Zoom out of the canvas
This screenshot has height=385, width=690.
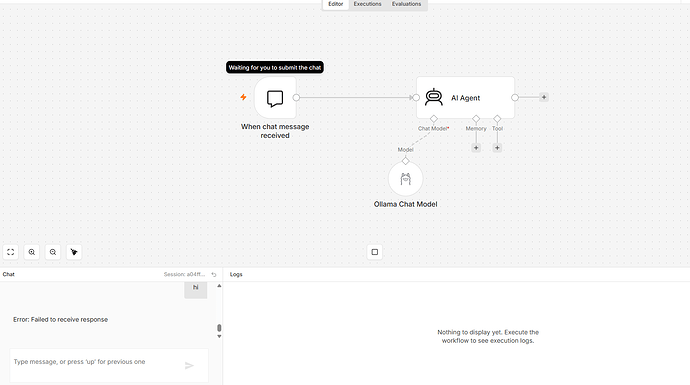[x=53, y=252]
